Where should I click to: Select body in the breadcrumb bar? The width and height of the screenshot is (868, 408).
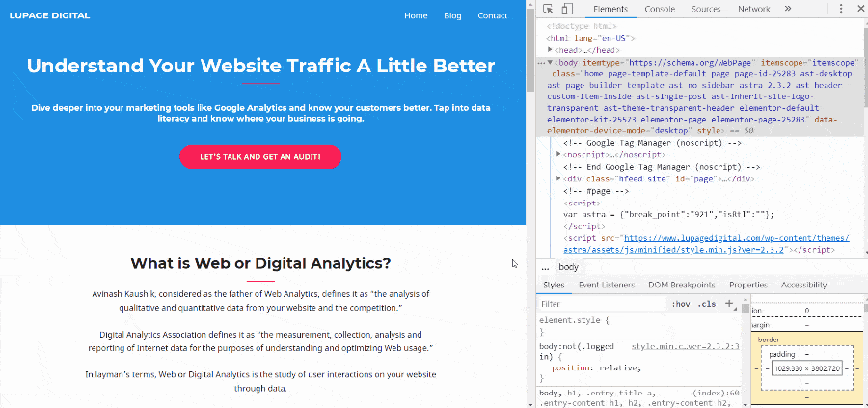point(568,267)
